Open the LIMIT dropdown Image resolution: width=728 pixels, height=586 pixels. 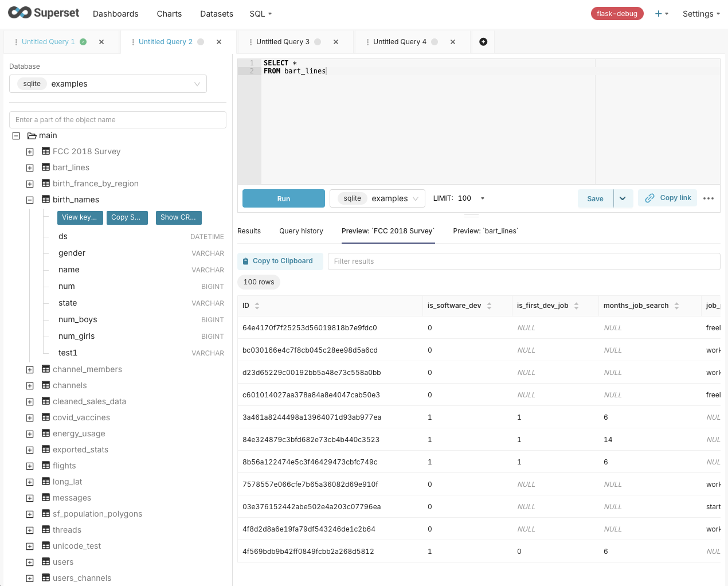coord(482,198)
